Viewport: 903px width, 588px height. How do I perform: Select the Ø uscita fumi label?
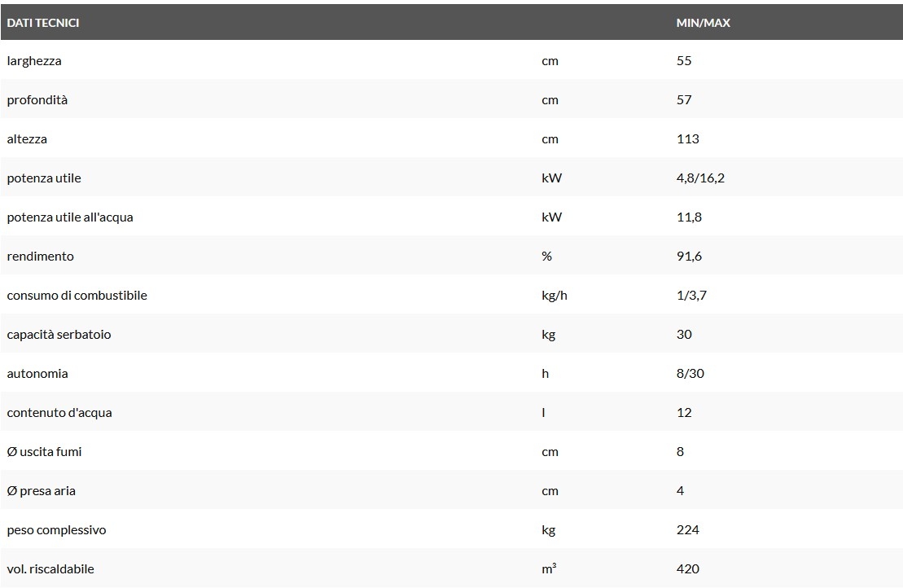click(x=45, y=452)
